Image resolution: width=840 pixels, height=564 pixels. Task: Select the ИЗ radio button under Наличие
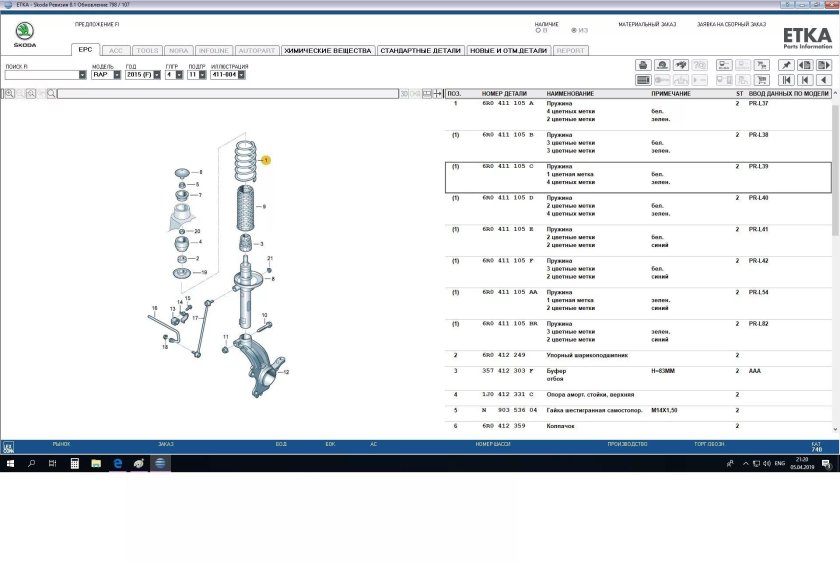[x=573, y=30]
